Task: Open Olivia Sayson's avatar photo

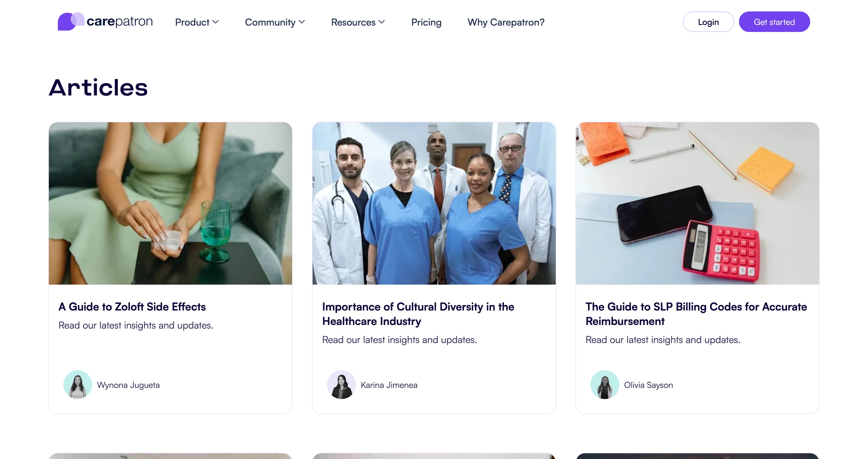Action: (605, 385)
